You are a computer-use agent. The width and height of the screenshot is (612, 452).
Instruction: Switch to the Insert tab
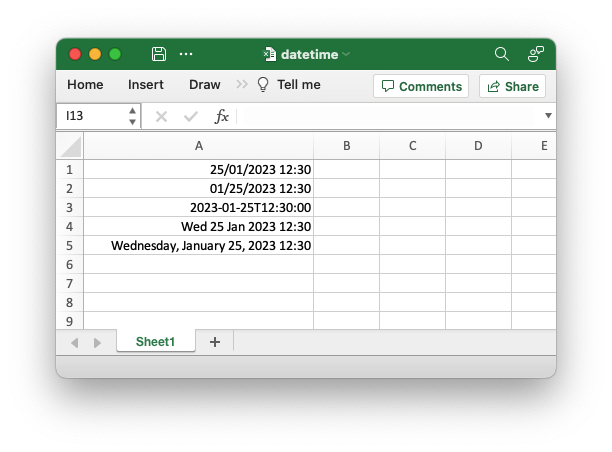tap(146, 84)
